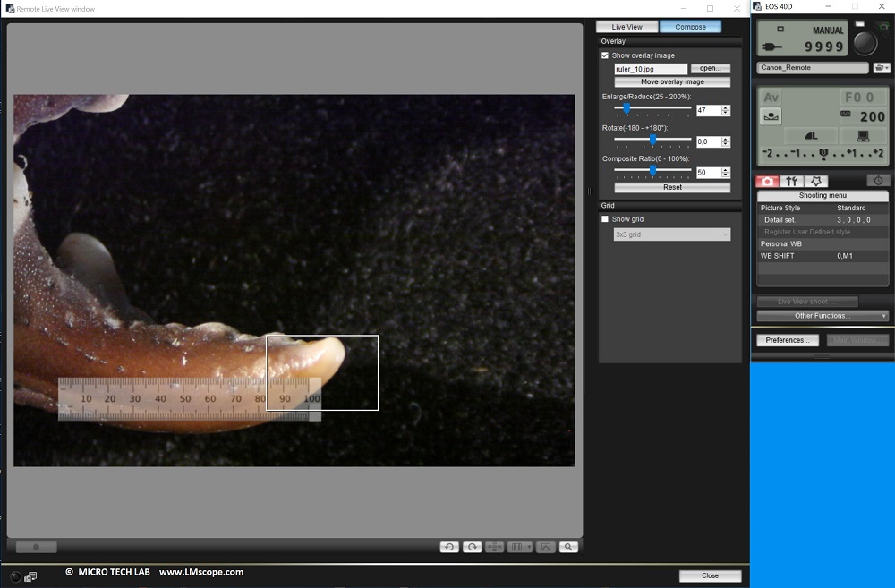Stay on the Compose tab
This screenshot has width=895, height=588.
click(x=690, y=26)
